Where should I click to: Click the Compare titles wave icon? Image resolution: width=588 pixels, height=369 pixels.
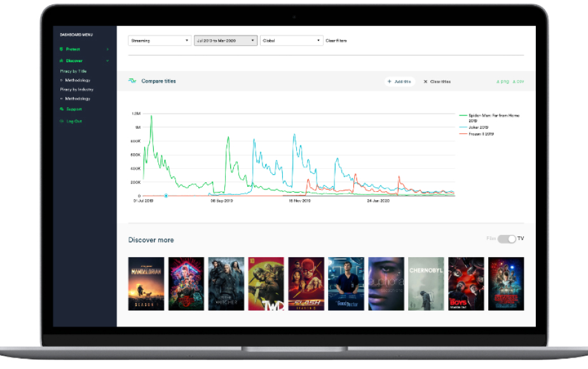(x=132, y=81)
